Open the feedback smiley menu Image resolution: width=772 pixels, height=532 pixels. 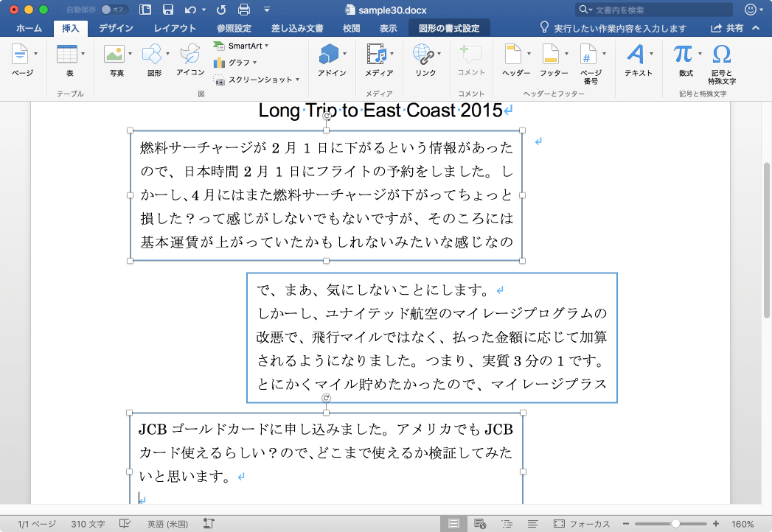click(752, 10)
